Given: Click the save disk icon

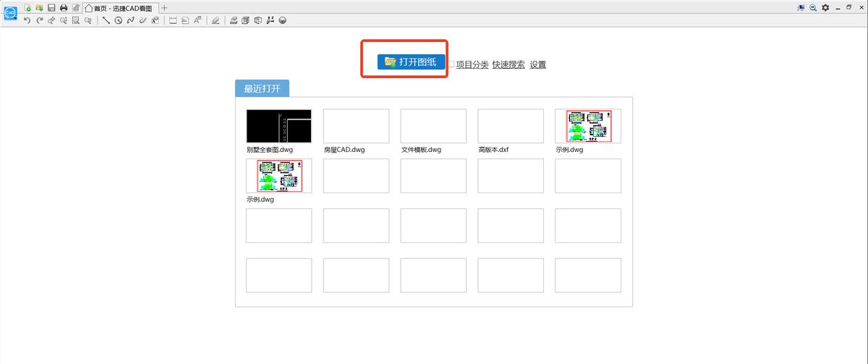Looking at the screenshot, I should pyautogui.click(x=51, y=7).
